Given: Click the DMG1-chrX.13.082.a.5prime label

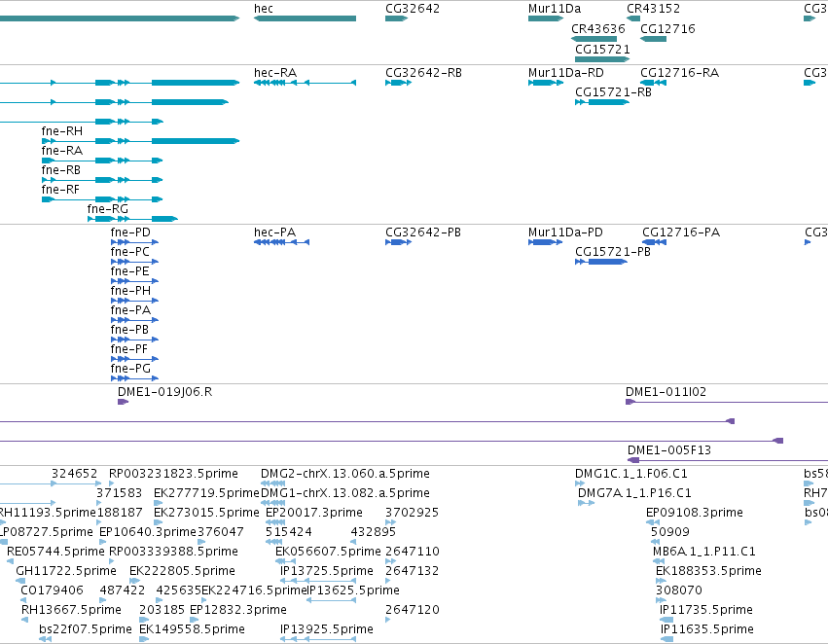Looking at the screenshot, I should coord(344,493).
